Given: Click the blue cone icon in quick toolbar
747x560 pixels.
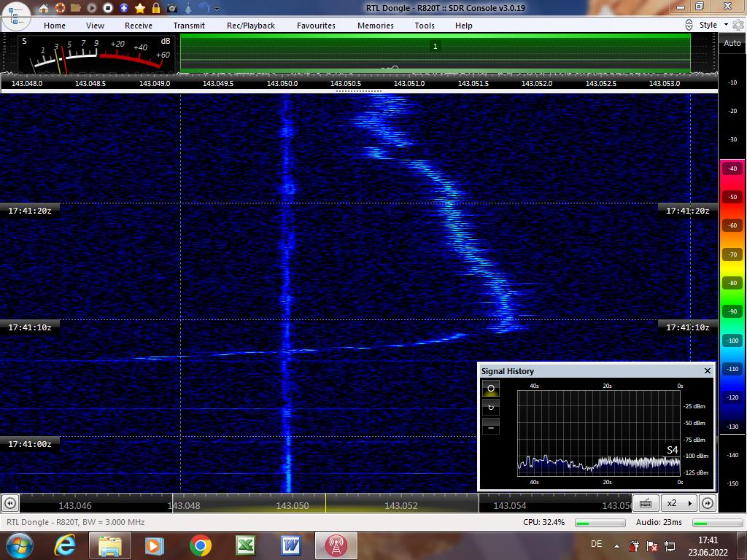Looking at the screenshot, I should click(188, 8).
